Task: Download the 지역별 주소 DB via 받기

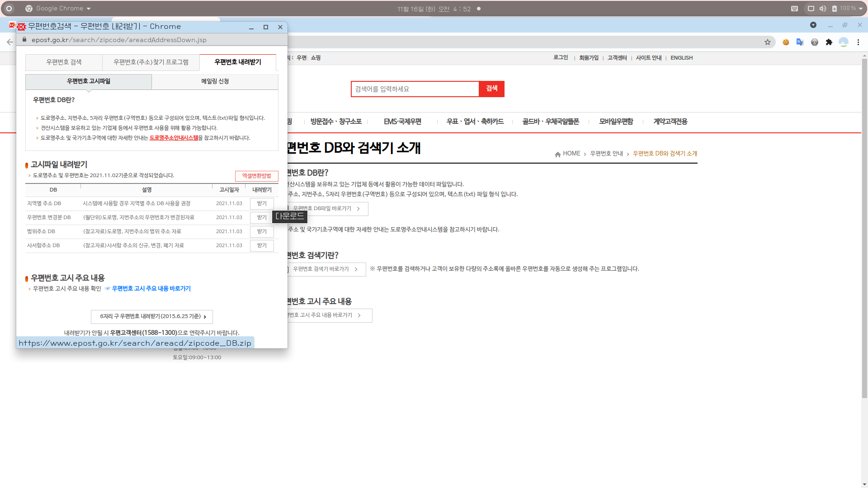Action: click(262, 203)
